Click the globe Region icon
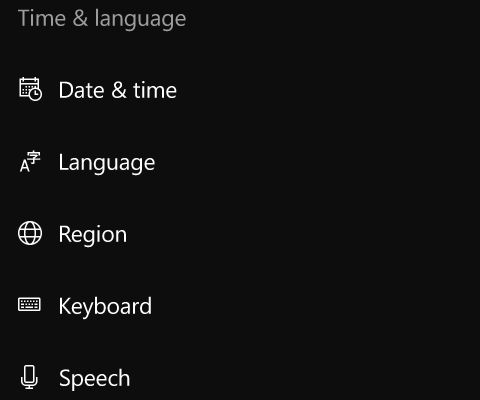Image resolution: width=480 pixels, height=400 pixels. click(30, 233)
